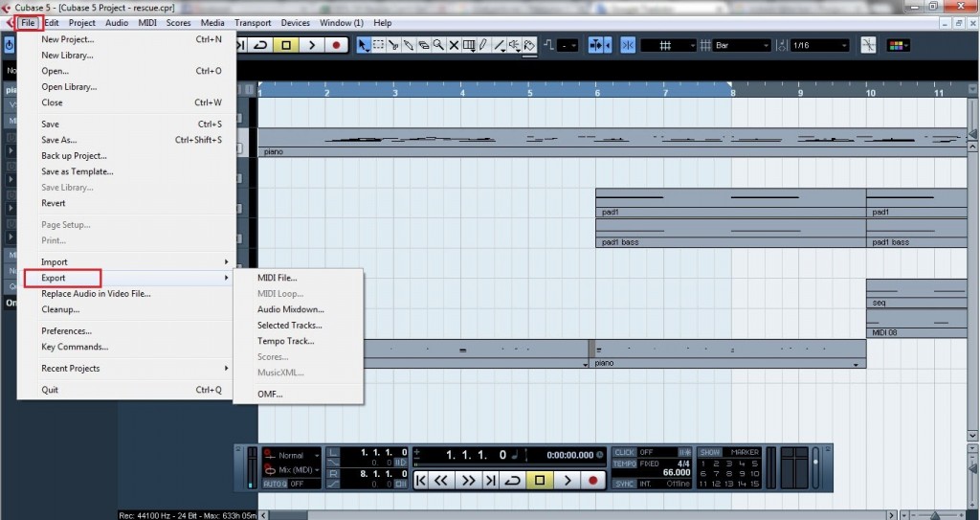The height and width of the screenshot is (520, 980).
Task: Select the Glue tool
Action: (409, 45)
